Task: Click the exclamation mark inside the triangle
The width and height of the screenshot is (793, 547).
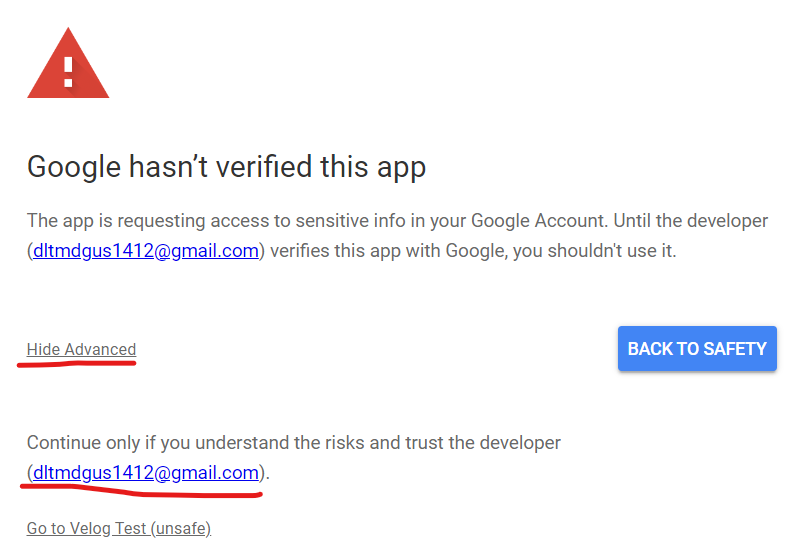Action: [x=68, y=72]
